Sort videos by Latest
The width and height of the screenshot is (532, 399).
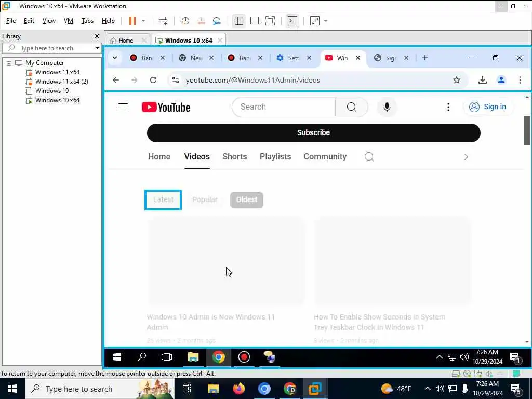click(x=163, y=200)
